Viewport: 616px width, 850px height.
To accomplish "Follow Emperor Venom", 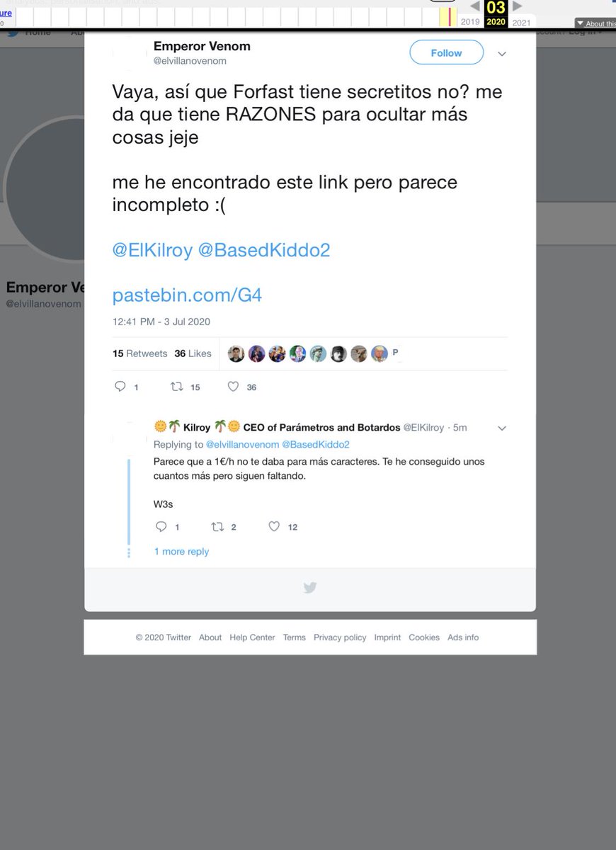I will 446,52.
